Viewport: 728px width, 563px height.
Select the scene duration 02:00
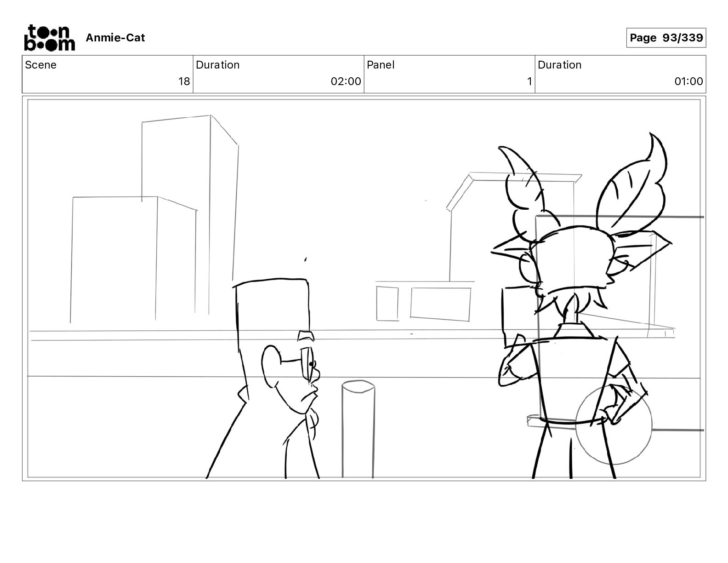point(346,81)
